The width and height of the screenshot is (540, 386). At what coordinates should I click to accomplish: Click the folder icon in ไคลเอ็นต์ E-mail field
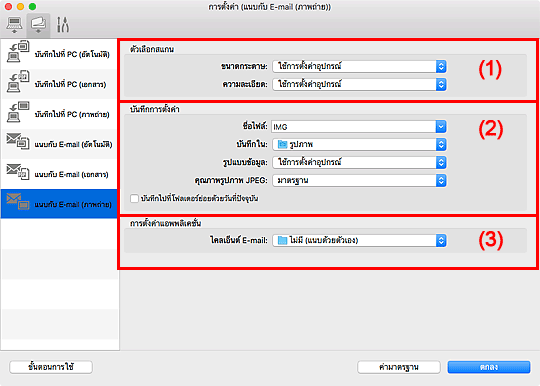[282, 240]
